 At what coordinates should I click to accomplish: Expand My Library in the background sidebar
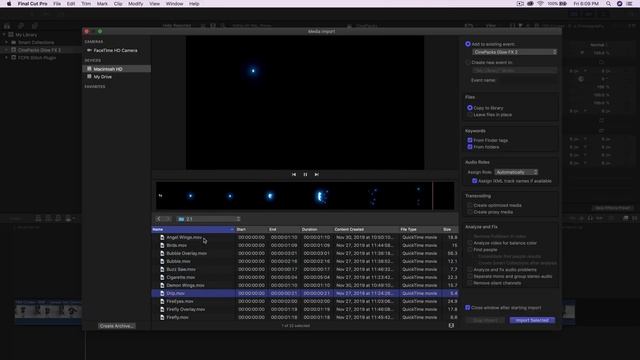click(x=4, y=35)
